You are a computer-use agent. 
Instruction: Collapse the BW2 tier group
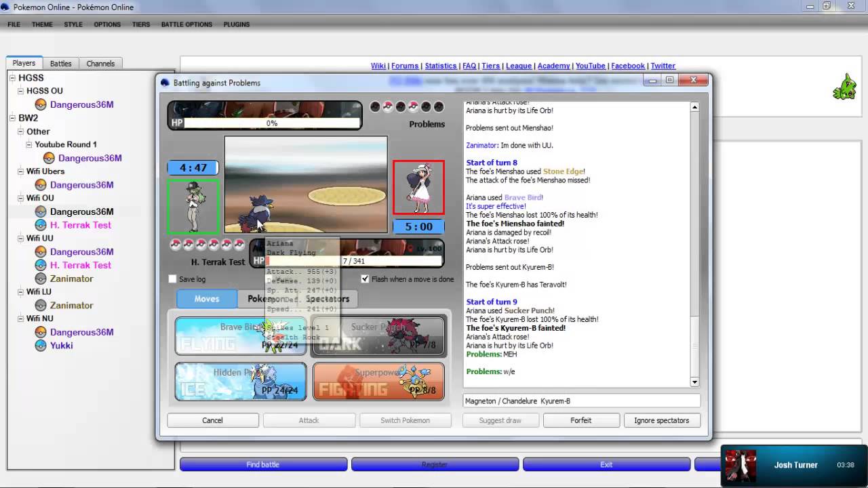click(13, 118)
